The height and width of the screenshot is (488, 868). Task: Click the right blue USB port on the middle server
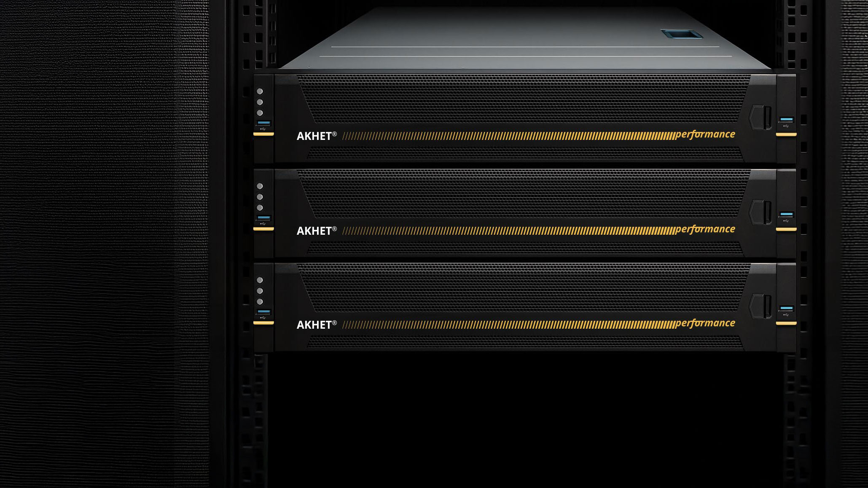[x=786, y=215]
